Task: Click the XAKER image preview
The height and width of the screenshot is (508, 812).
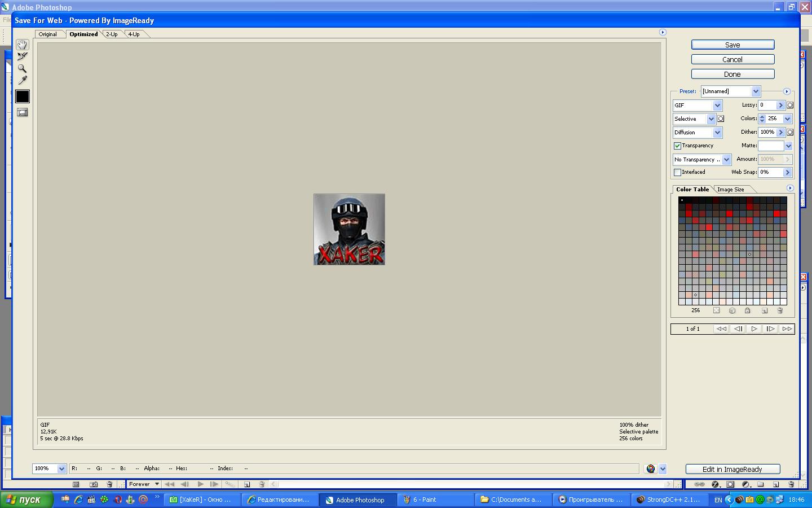Action: pos(349,229)
